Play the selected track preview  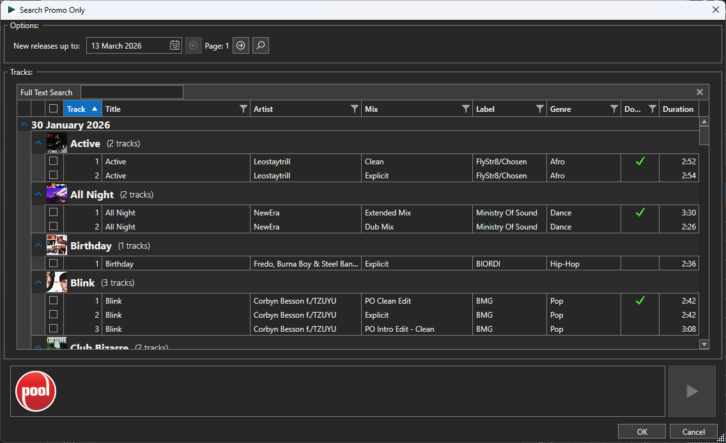pyautogui.click(x=691, y=391)
